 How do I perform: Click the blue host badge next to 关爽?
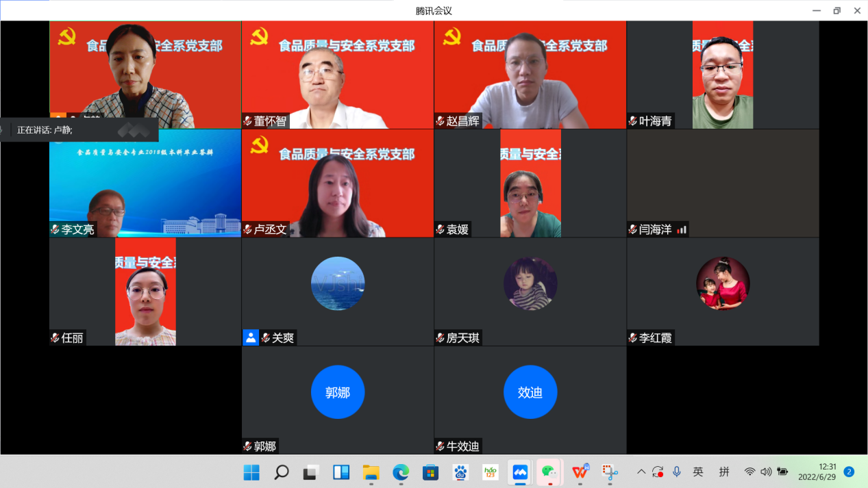pos(251,337)
